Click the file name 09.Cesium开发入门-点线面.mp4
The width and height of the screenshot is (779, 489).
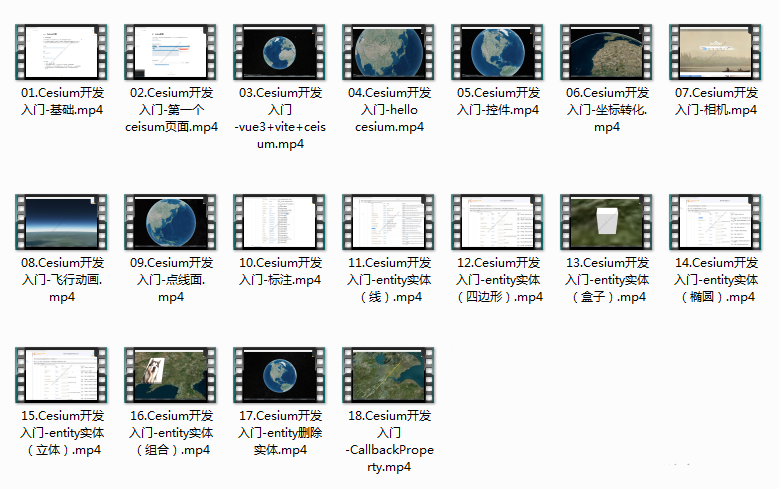tap(171, 280)
